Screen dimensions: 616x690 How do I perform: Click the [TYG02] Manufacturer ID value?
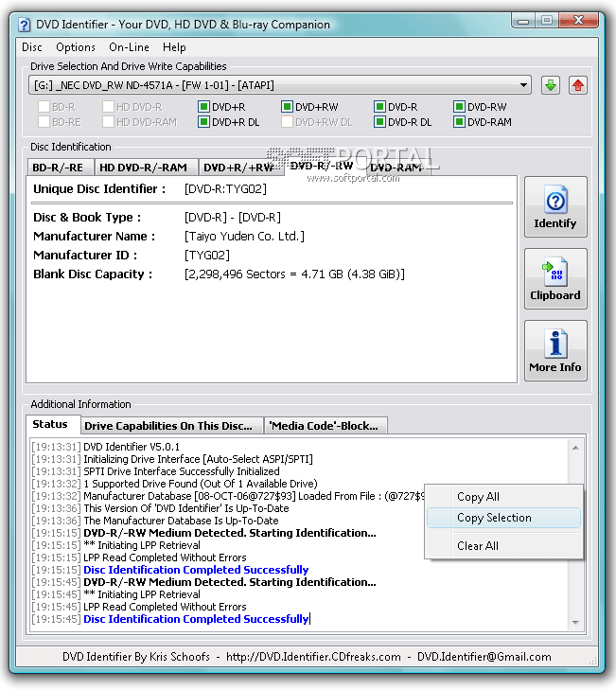point(207,256)
